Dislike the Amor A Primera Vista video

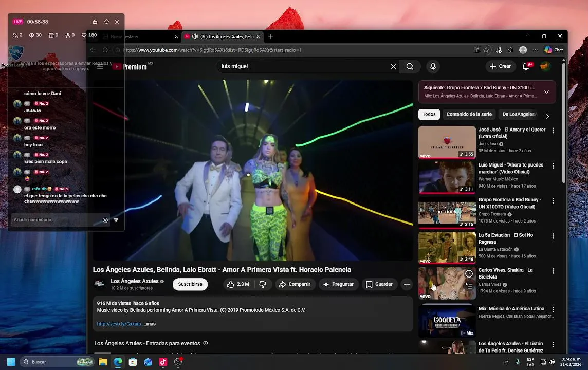click(263, 284)
